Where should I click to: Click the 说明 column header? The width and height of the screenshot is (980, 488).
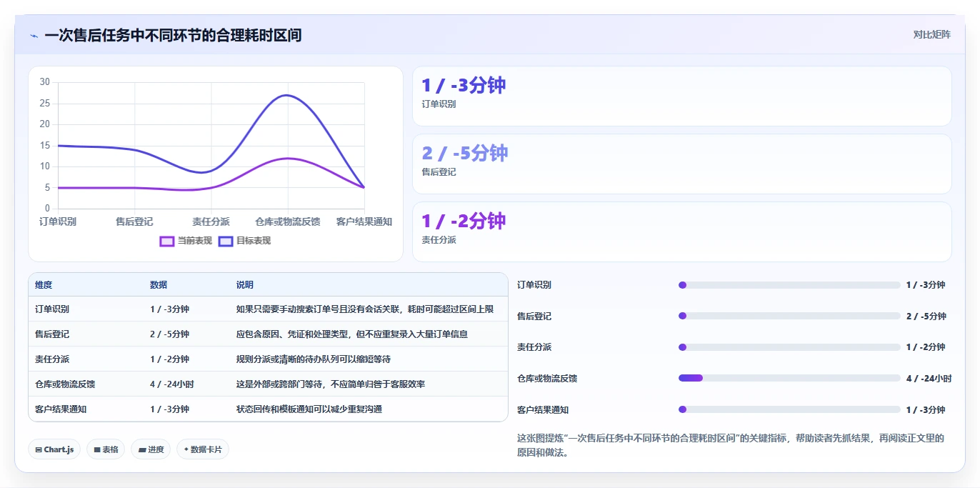tap(245, 284)
